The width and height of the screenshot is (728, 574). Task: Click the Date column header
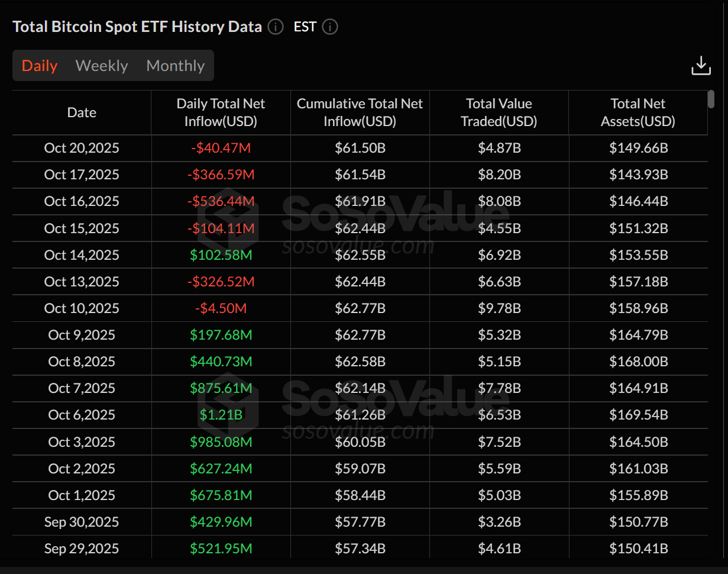click(81, 112)
